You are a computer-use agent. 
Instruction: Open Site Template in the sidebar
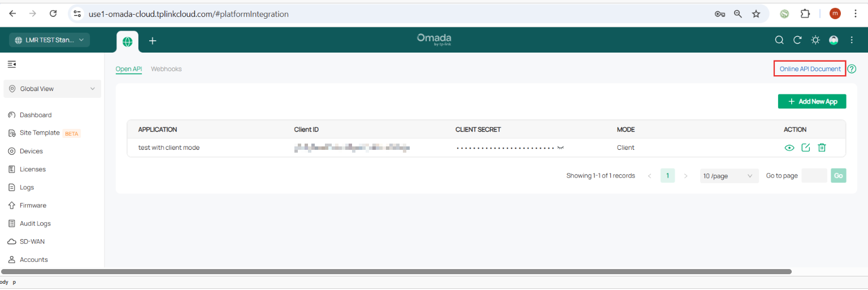tap(40, 133)
